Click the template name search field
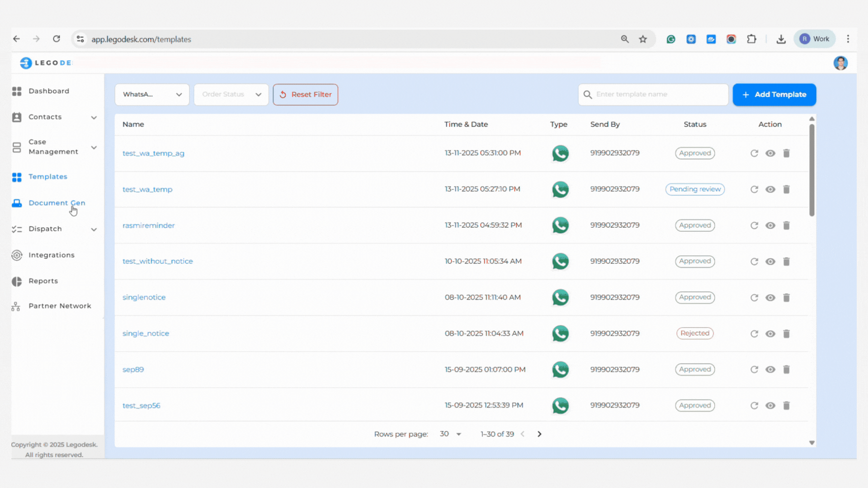 pos(653,94)
